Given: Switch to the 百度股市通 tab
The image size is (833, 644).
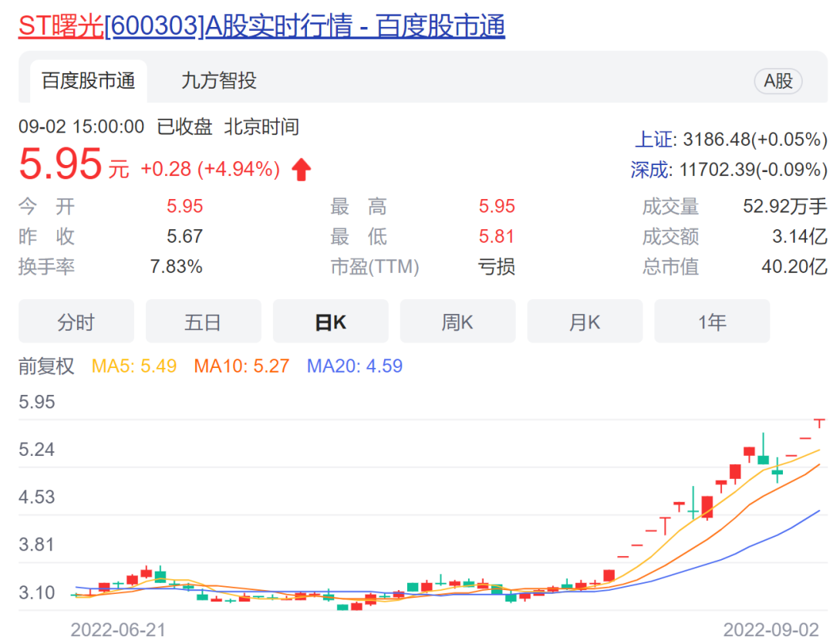Looking at the screenshot, I should (88, 80).
